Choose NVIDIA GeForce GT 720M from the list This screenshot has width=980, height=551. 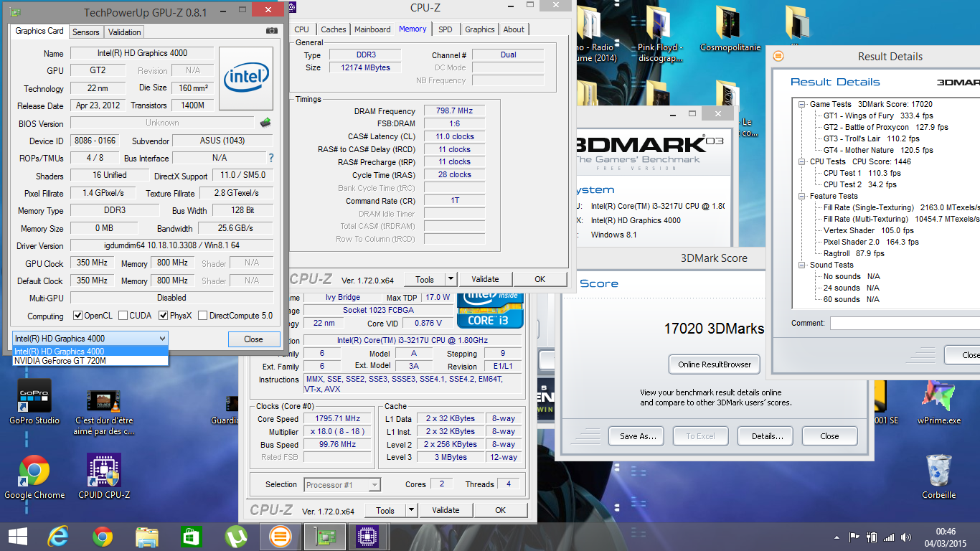[90, 361]
